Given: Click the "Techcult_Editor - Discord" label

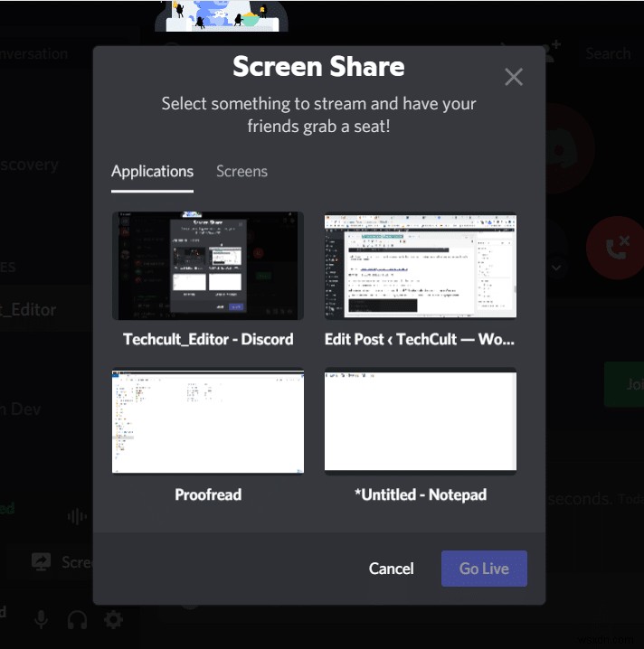Looking at the screenshot, I should point(208,339).
